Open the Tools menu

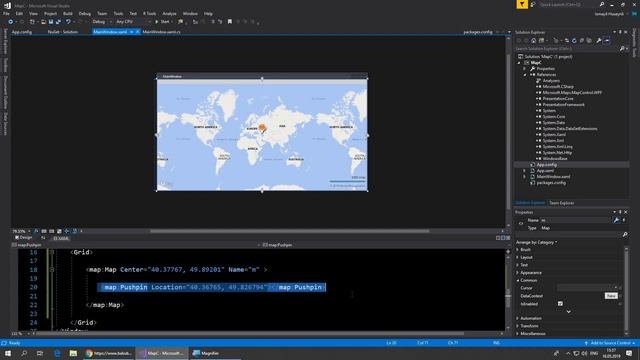(x=118, y=13)
